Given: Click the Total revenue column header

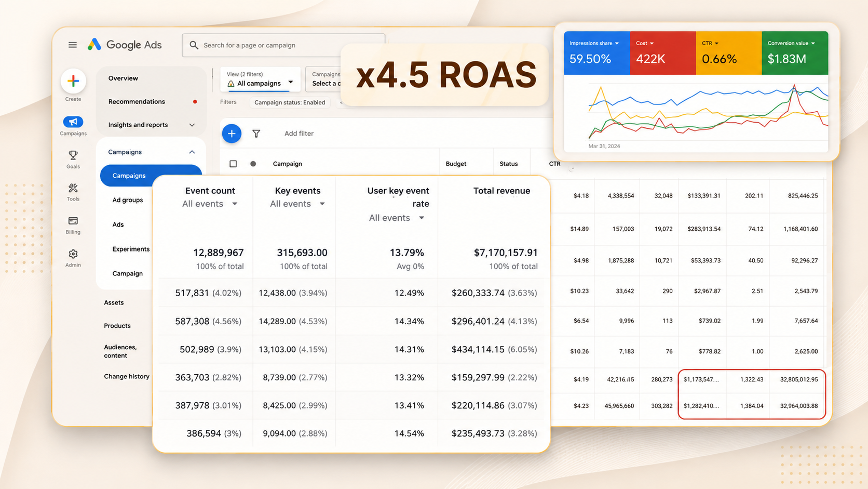Looking at the screenshot, I should 501,191.
